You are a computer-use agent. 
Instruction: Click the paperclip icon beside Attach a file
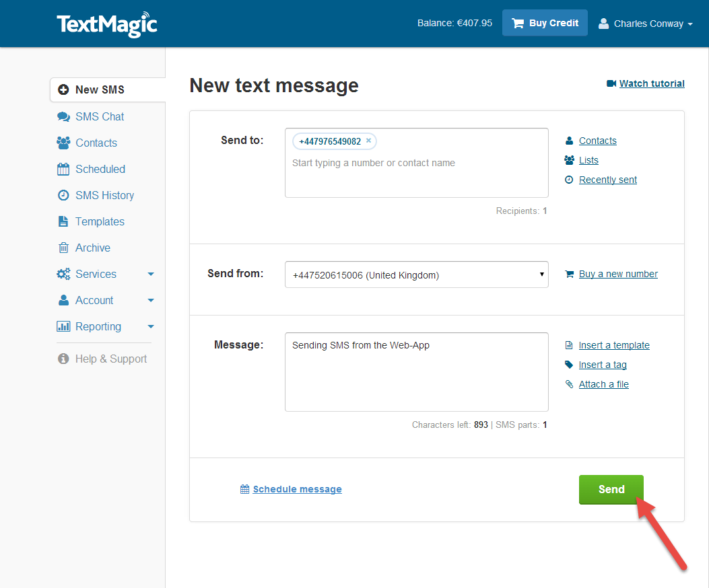pos(569,384)
